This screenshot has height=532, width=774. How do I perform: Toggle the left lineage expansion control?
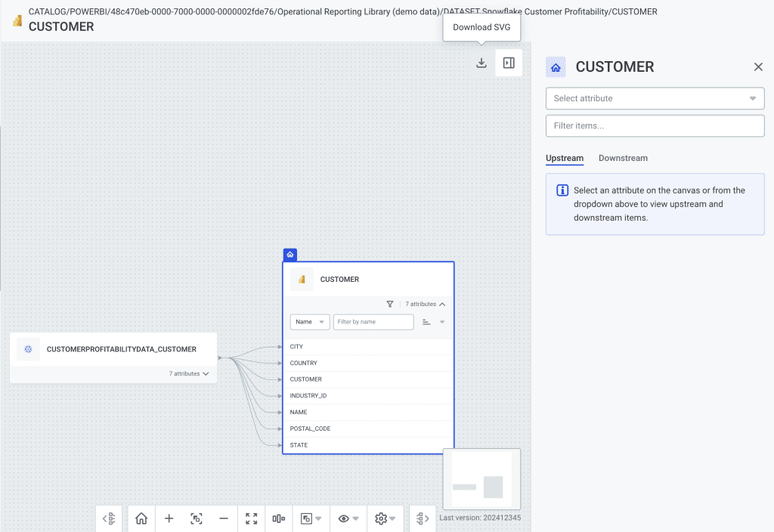(109, 518)
